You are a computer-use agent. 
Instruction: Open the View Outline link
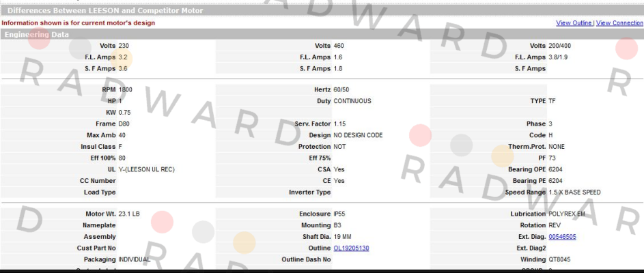pyautogui.click(x=574, y=23)
